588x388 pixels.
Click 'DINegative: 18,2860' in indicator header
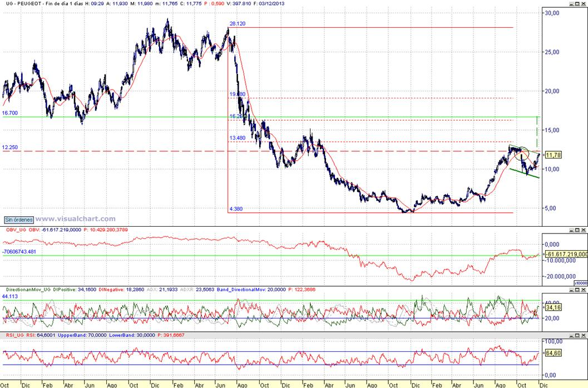click(121, 290)
